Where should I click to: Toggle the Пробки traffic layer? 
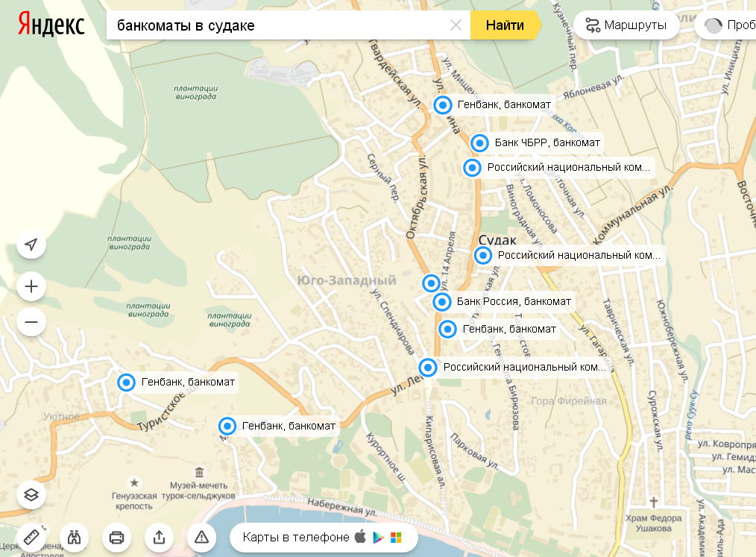pos(728,25)
